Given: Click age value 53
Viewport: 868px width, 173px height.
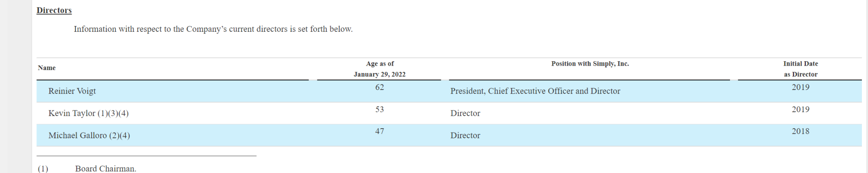Looking at the screenshot, I should tap(379, 110).
